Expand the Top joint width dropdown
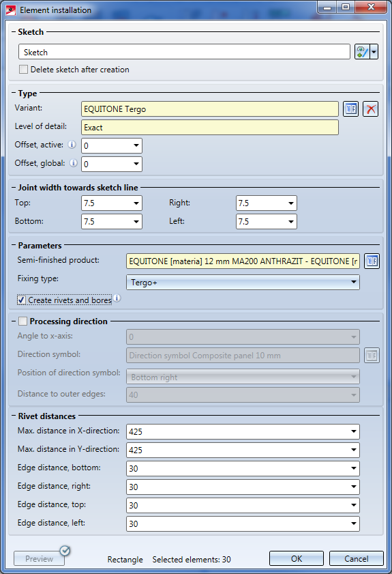 point(136,203)
